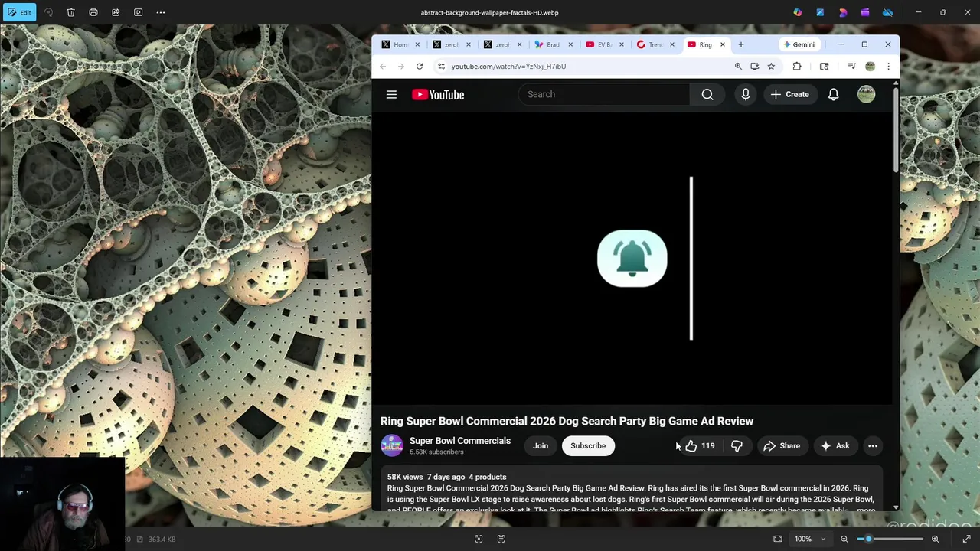Open Gemini in Chrome
The image size is (980, 551).
click(799, 44)
